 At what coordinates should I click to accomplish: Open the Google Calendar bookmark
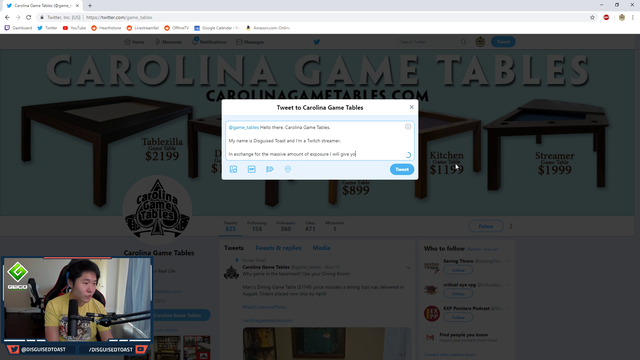216,28
